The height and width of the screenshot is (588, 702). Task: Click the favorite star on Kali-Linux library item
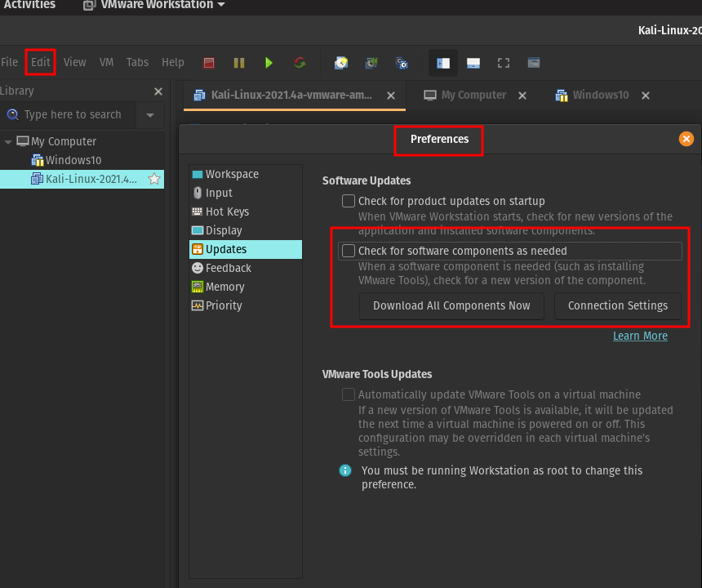click(154, 179)
